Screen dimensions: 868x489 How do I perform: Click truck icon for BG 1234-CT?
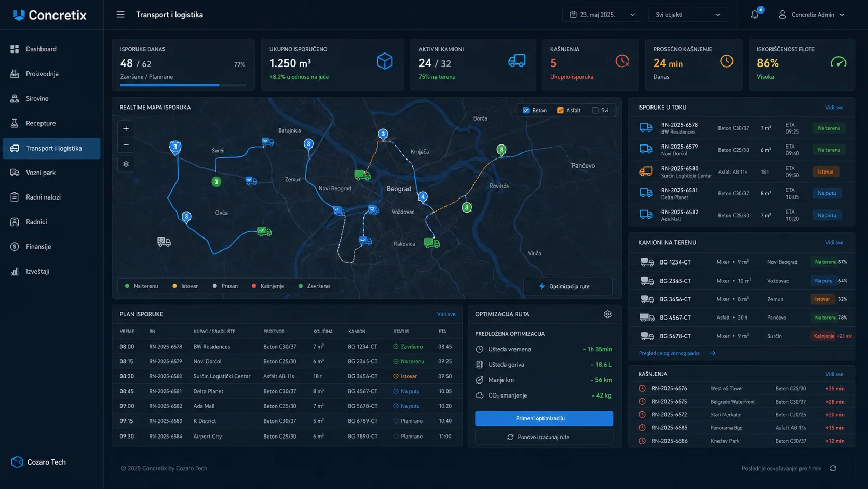point(647,262)
